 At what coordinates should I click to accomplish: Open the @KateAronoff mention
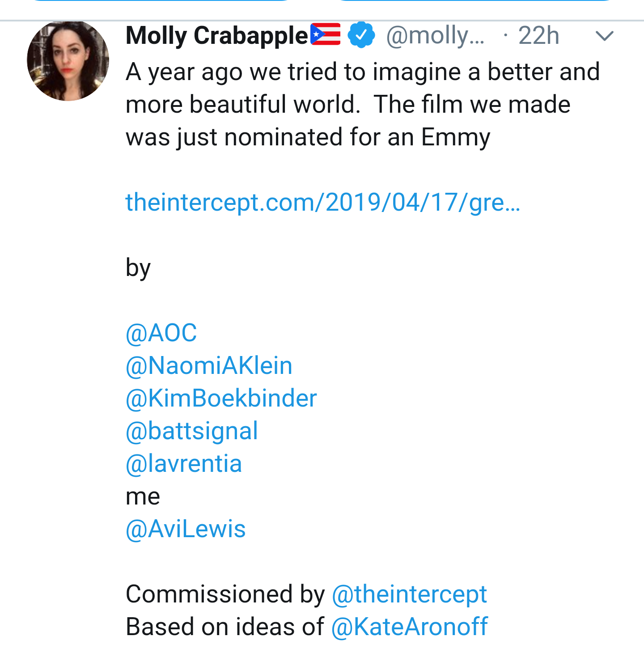[x=410, y=627]
